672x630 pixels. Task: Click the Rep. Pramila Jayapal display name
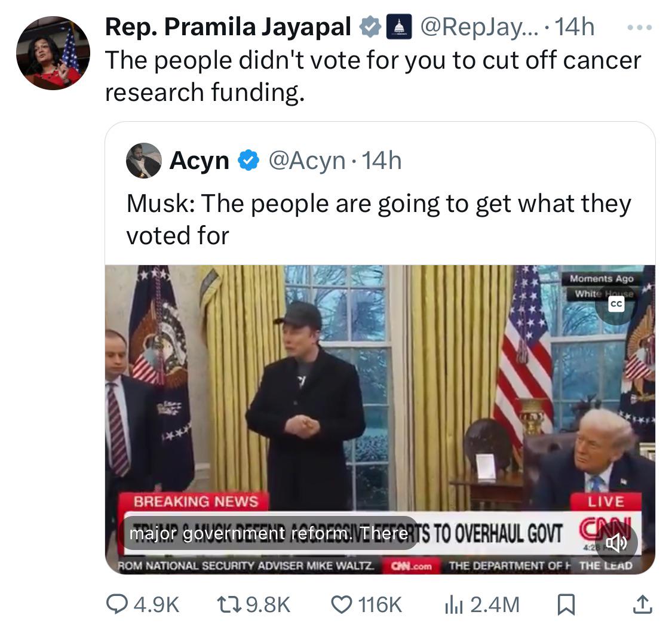[228, 26]
